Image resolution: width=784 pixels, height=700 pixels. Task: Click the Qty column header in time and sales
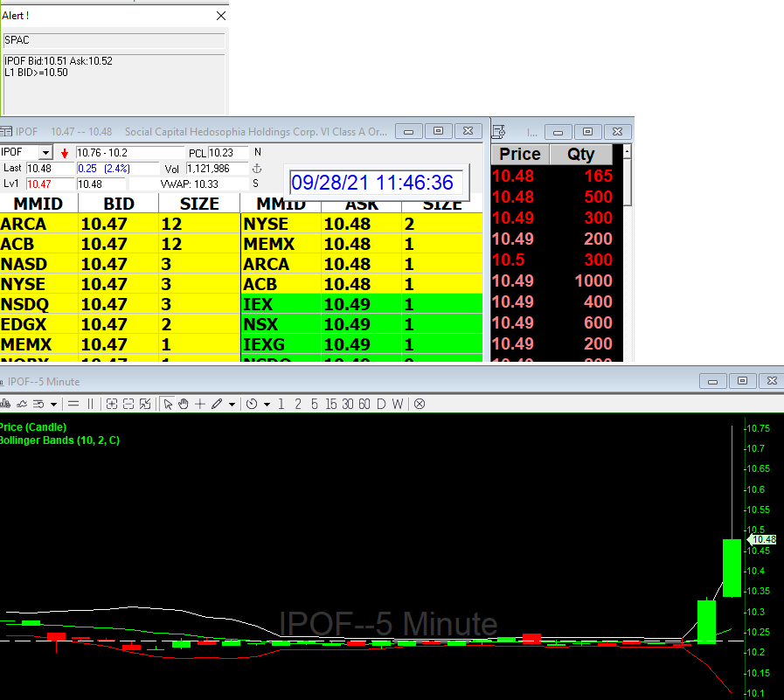[581, 154]
